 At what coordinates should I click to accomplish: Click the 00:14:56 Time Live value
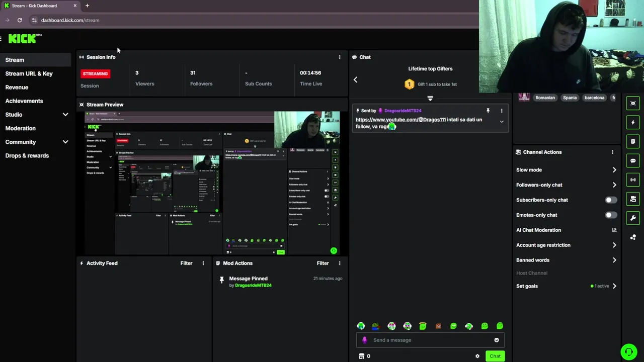click(310, 73)
